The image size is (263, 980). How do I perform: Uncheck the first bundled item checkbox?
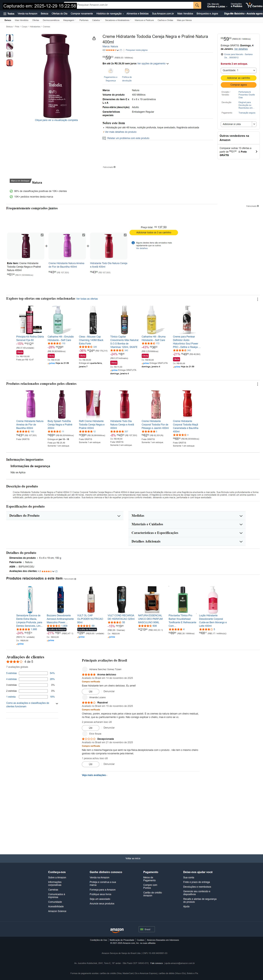(x=42, y=235)
